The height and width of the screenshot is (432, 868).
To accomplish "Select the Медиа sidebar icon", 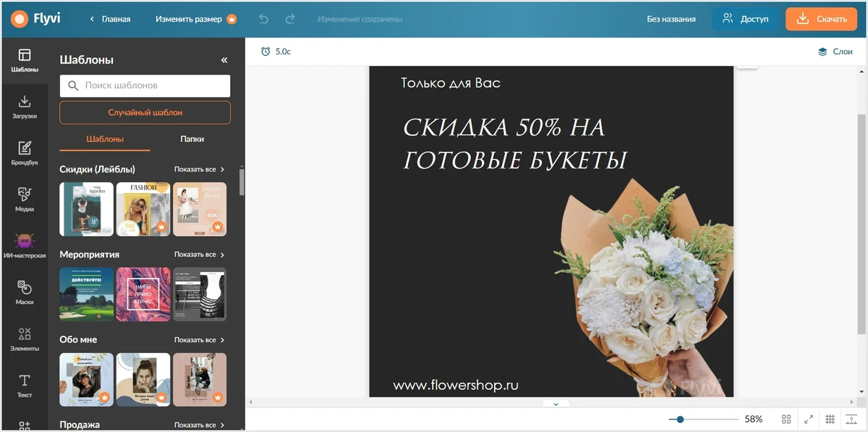I will 24,199.
